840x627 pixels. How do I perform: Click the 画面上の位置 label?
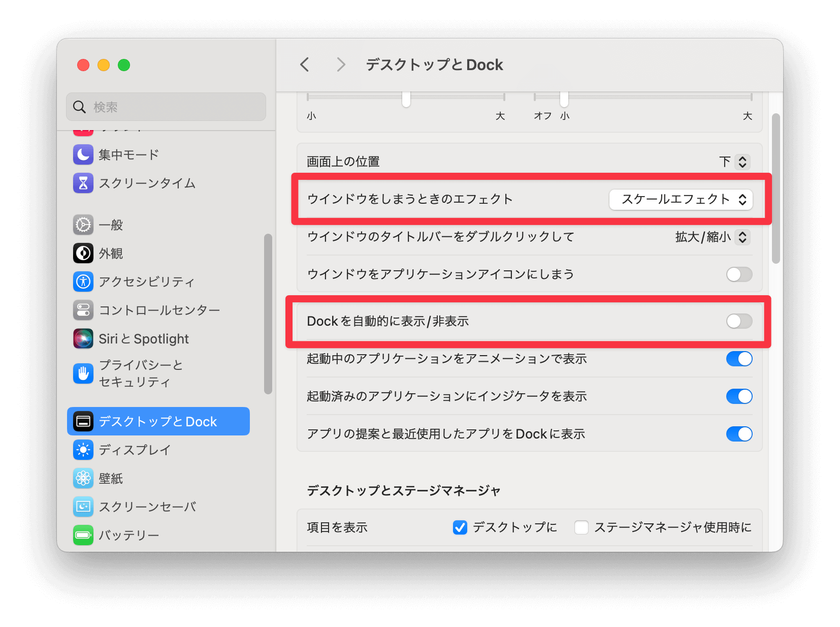click(343, 162)
